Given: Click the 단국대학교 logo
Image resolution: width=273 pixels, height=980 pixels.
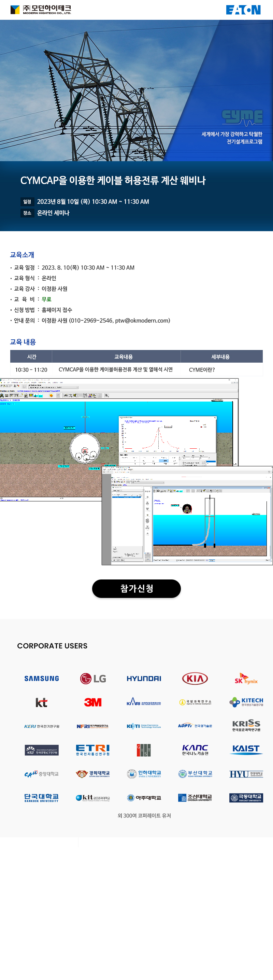Looking at the screenshot, I should 41,798.
